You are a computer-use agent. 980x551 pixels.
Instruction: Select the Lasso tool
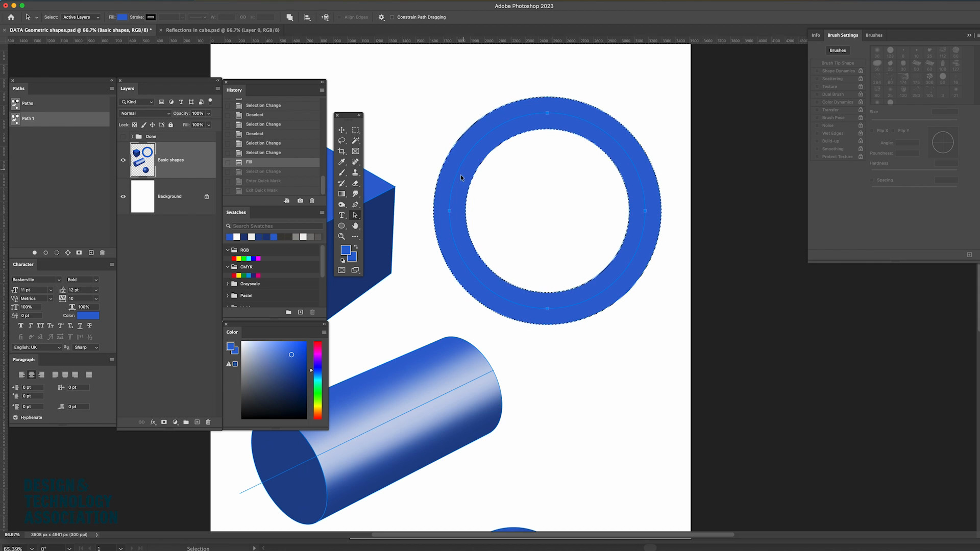[341, 141]
